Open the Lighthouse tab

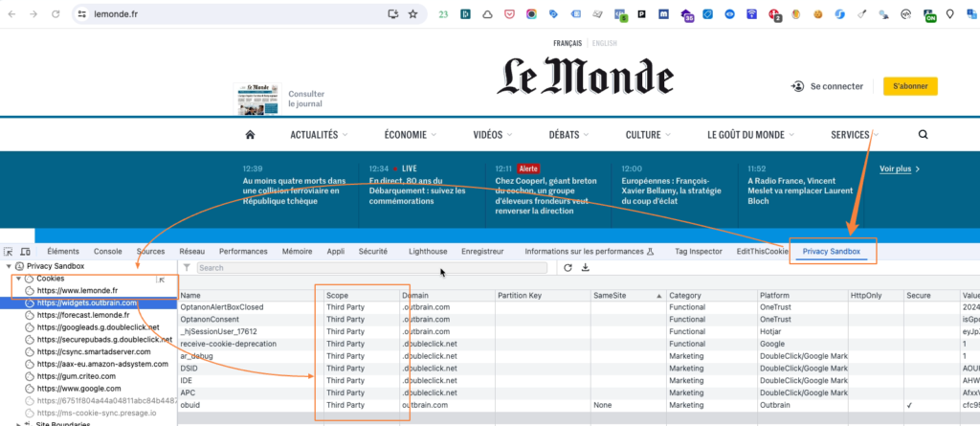coord(428,252)
